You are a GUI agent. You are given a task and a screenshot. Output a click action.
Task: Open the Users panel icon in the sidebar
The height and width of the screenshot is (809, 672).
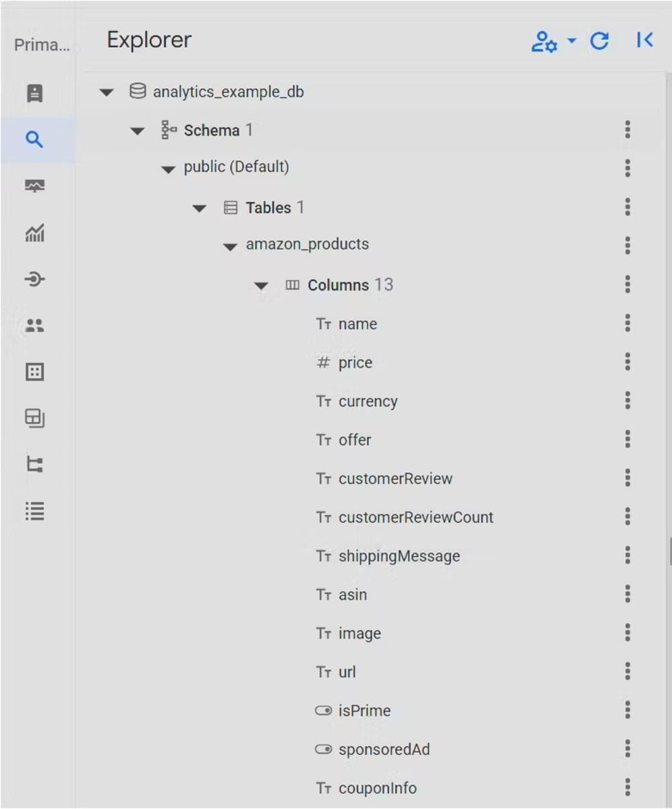(34, 325)
